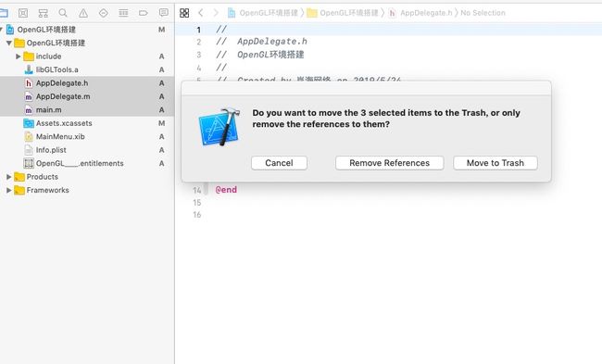Expand the Frameworks folder
The image size is (602, 364).
(9, 190)
